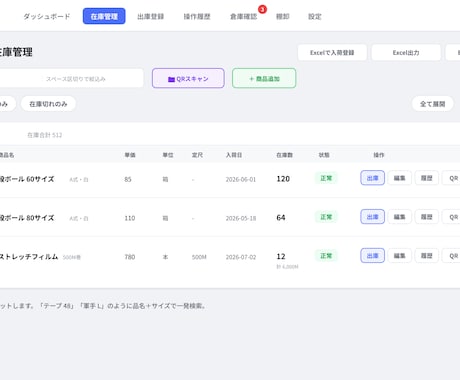Click the 状態 column header
The width and height of the screenshot is (460, 380).
tap(324, 155)
